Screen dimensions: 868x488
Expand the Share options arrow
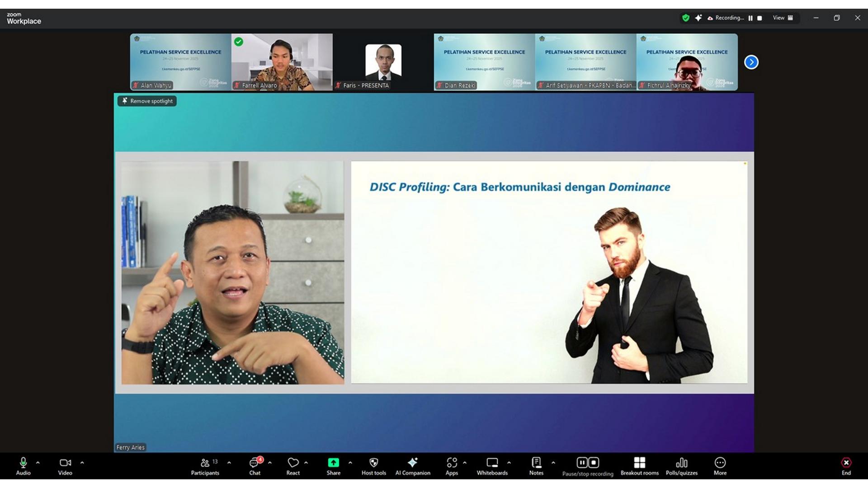tap(350, 463)
